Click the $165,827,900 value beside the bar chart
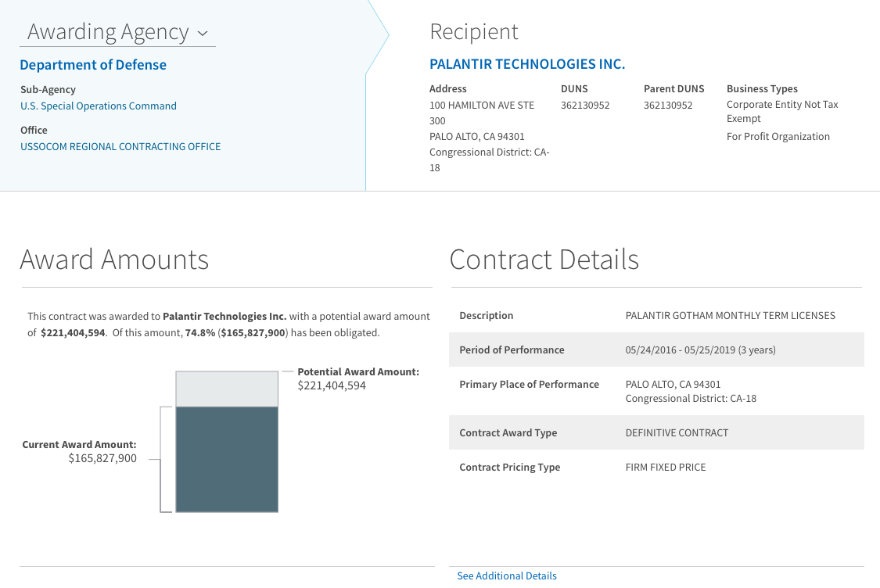This screenshot has height=588, width=880. (102, 458)
